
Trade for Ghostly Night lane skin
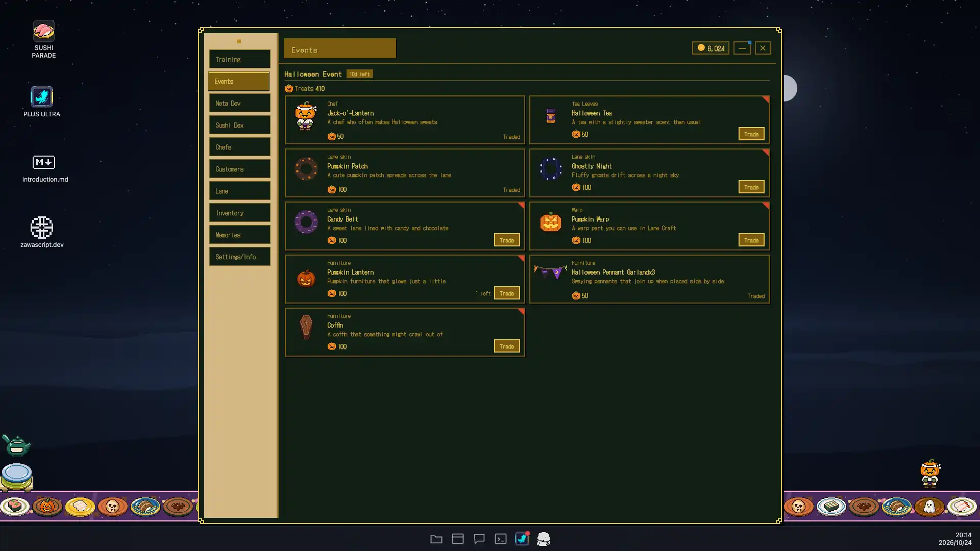pyautogui.click(x=751, y=187)
